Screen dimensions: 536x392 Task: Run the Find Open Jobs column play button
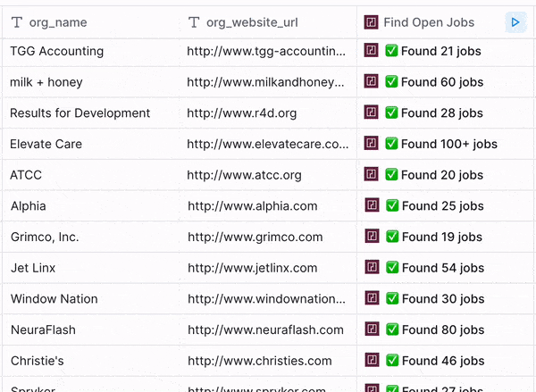pos(515,22)
